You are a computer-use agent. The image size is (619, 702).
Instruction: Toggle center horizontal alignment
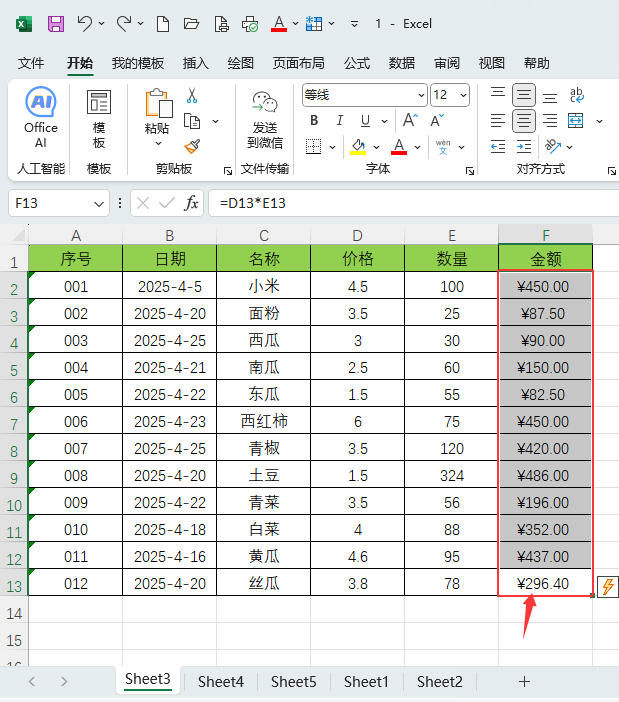tap(524, 120)
